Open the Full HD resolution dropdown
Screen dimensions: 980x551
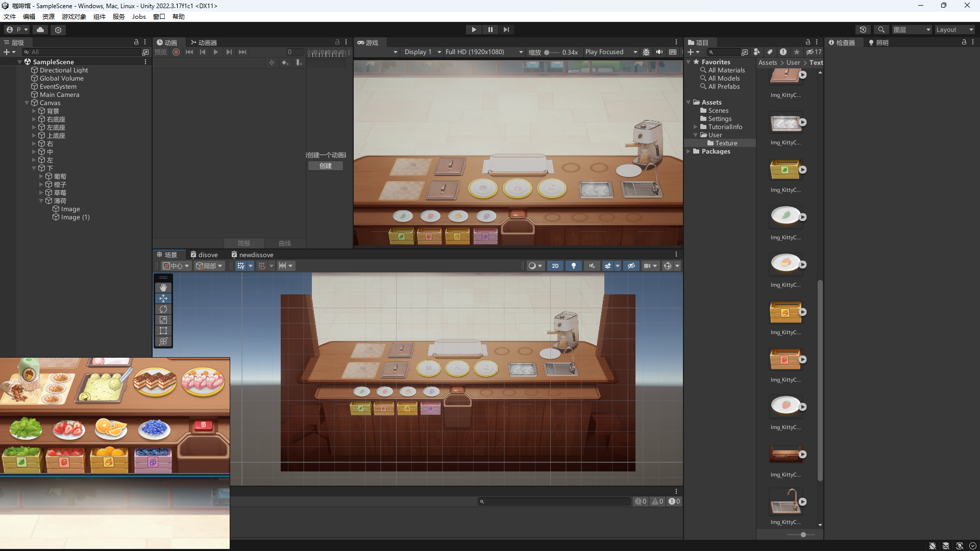tap(483, 52)
